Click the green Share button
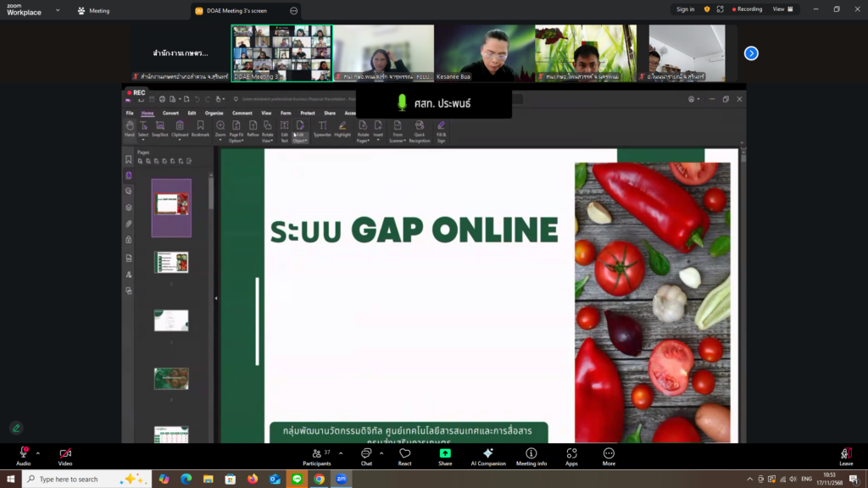Image resolution: width=868 pixels, height=488 pixels. click(445, 455)
